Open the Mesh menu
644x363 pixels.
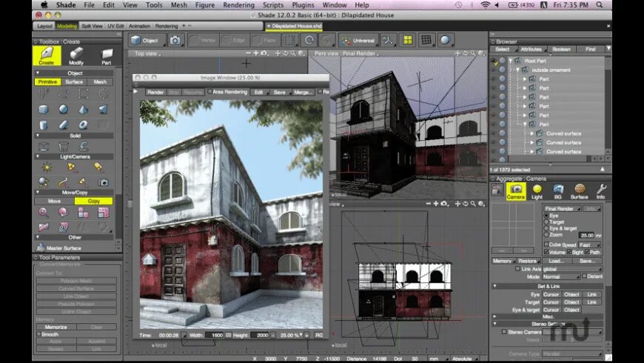point(178,5)
